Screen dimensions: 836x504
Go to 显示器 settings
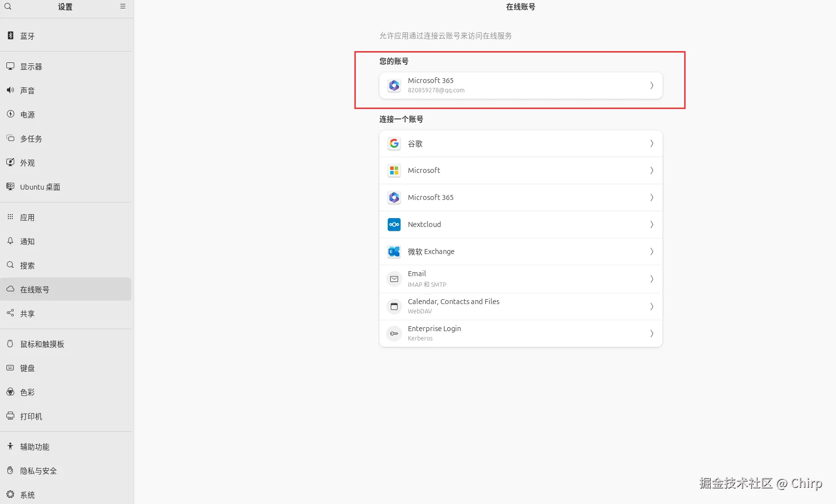66,66
